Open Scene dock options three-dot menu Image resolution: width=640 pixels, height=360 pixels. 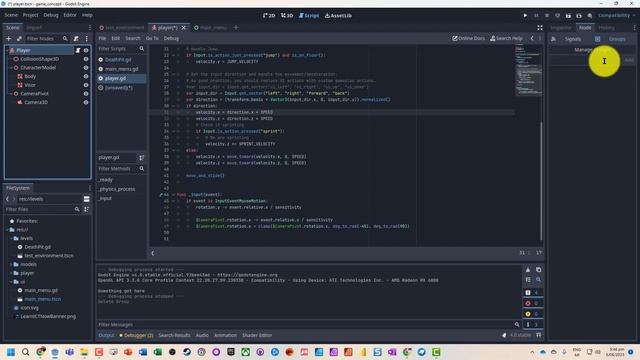pyautogui.click(x=87, y=38)
